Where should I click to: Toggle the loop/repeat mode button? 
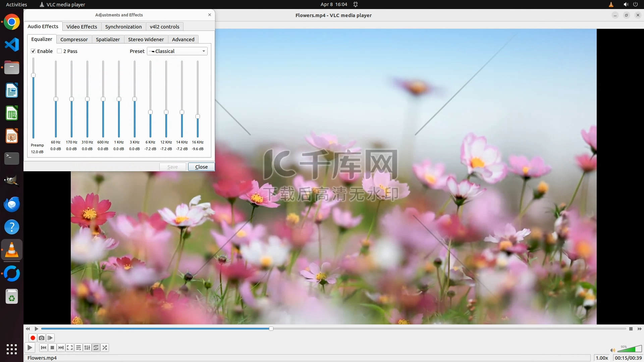click(96, 348)
